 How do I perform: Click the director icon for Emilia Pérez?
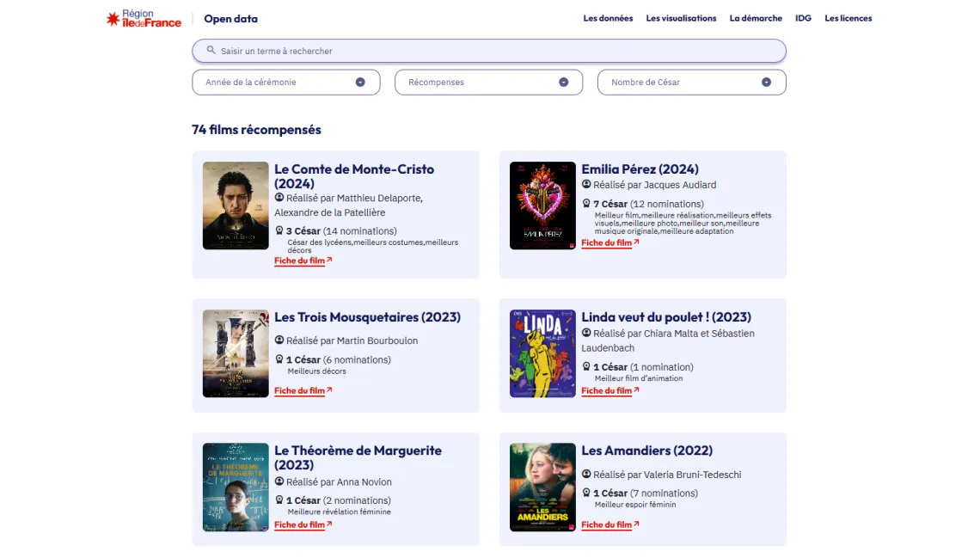click(x=586, y=184)
